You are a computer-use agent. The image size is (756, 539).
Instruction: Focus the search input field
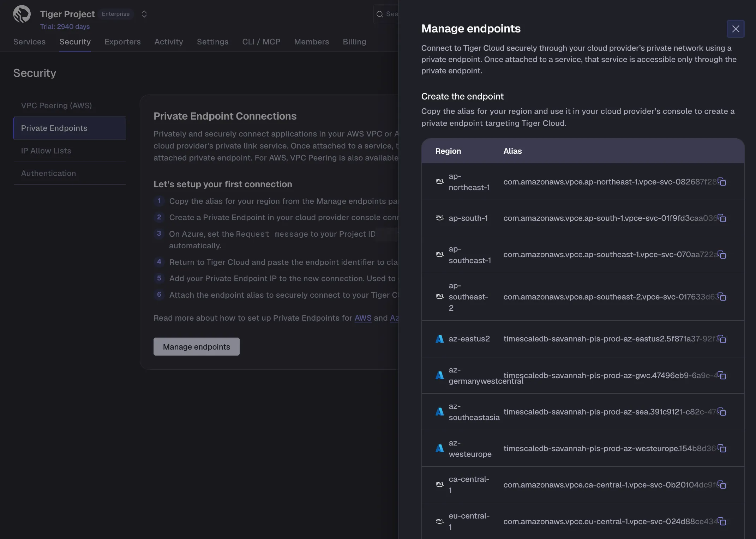(x=386, y=14)
